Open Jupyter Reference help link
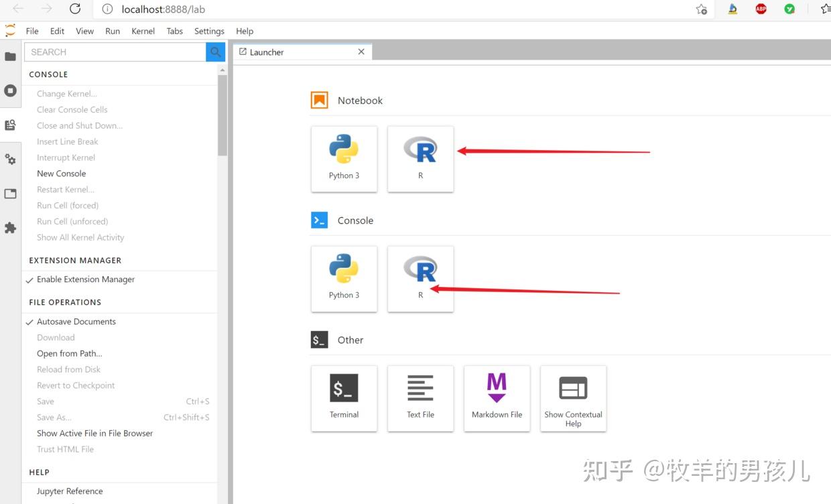Screen dimensions: 831x504 pos(69,491)
